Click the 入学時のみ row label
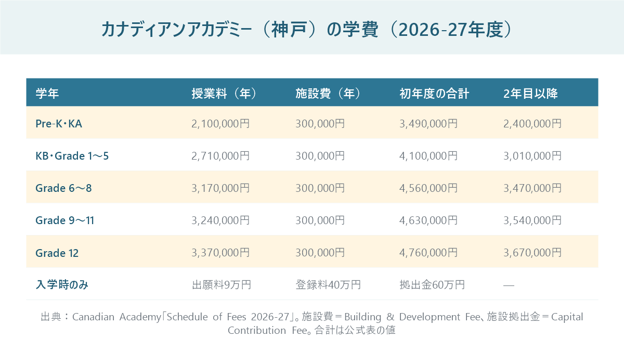The image size is (624, 364). click(x=61, y=285)
